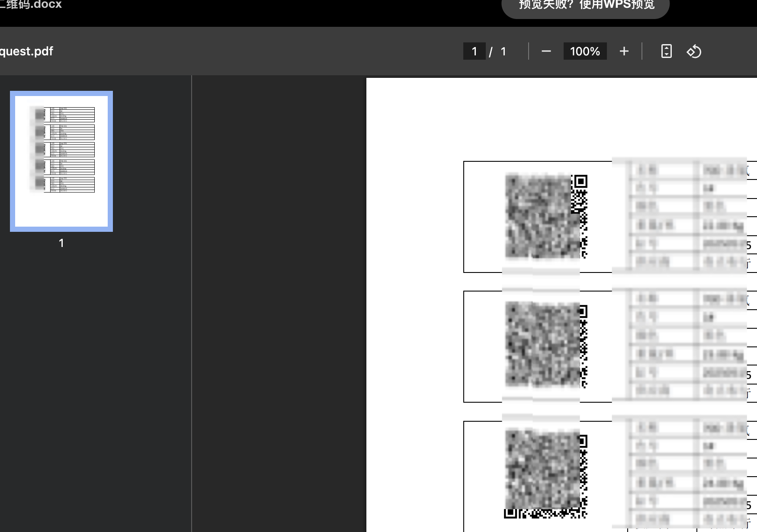
Task: Click the page label 1 below the thumbnail
Action: pyautogui.click(x=61, y=243)
